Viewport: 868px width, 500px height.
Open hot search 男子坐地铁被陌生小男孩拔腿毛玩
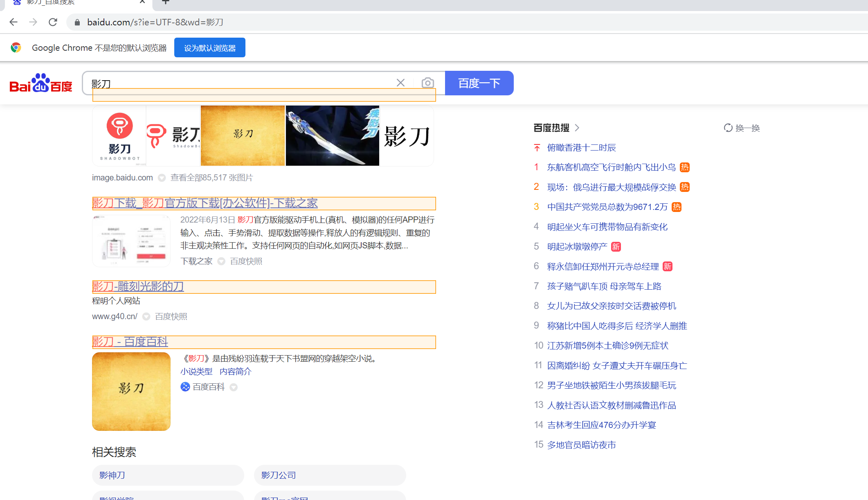[x=612, y=385]
